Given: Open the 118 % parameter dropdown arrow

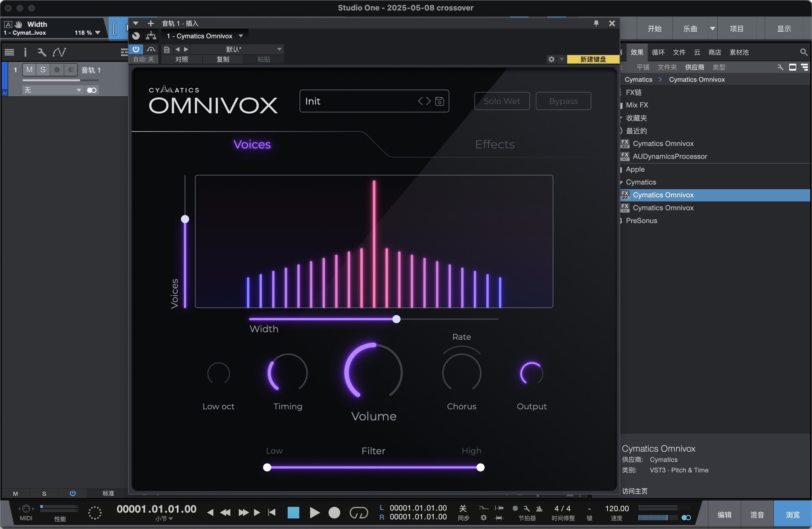Looking at the screenshot, I should pos(98,33).
